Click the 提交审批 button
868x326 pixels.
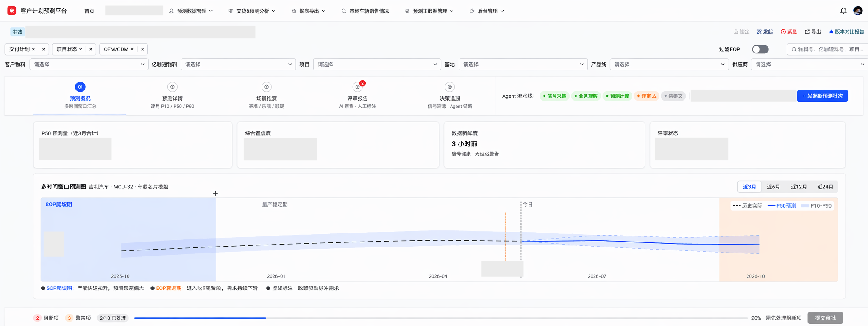click(x=825, y=318)
